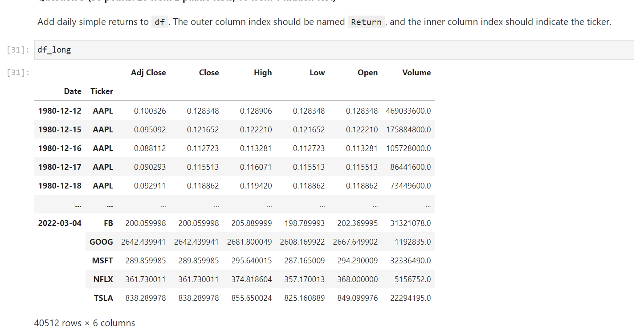
Task: Select NFLX's Volume value 5156752.0
Action: pos(413,279)
